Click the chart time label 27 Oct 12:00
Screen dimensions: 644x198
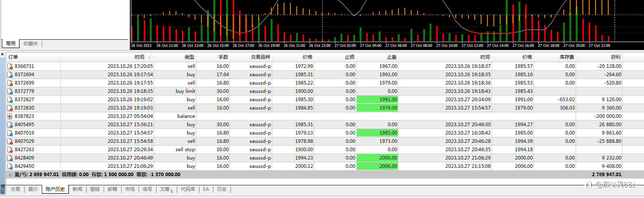click(472, 46)
